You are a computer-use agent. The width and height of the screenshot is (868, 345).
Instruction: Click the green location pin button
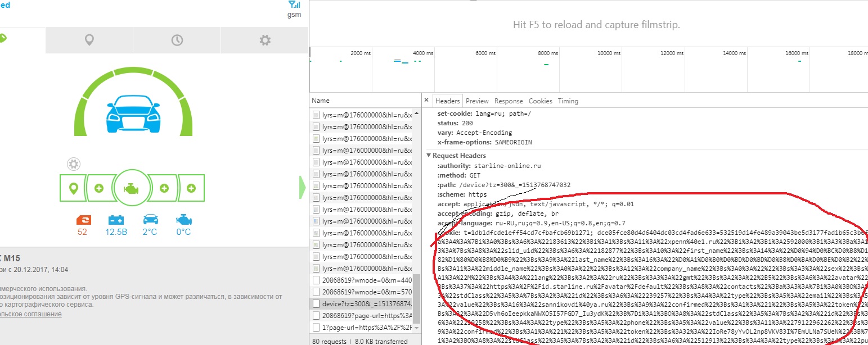(x=73, y=188)
